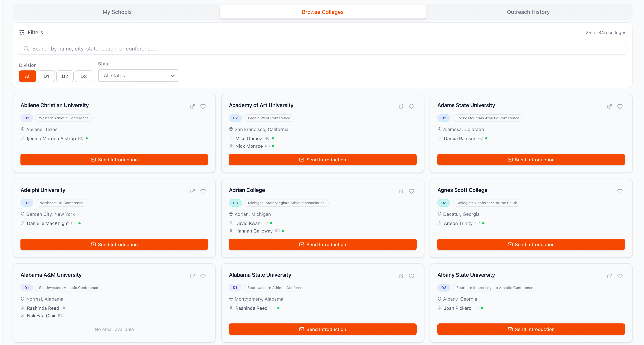Screen dimensions: 644x345
Task: Click location pin beside Decatur, Georgia
Action: (x=440, y=214)
